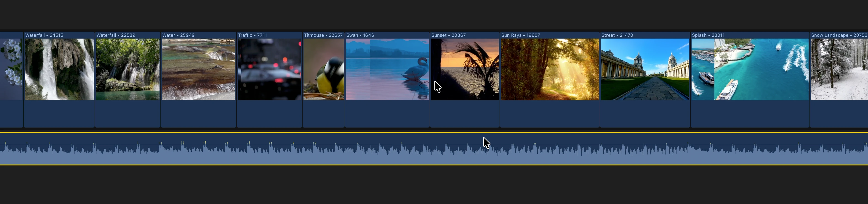Screen dimensions: 868x204
Task: Click the 'Waterfall - 24515' clip title
Action: pos(44,35)
